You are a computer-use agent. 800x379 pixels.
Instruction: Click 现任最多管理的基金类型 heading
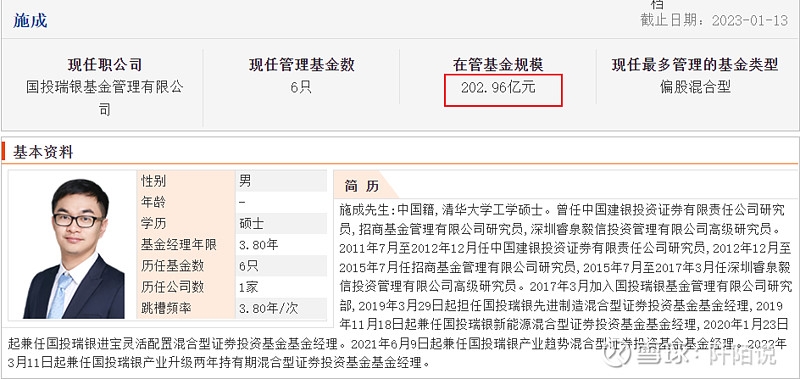(x=695, y=64)
